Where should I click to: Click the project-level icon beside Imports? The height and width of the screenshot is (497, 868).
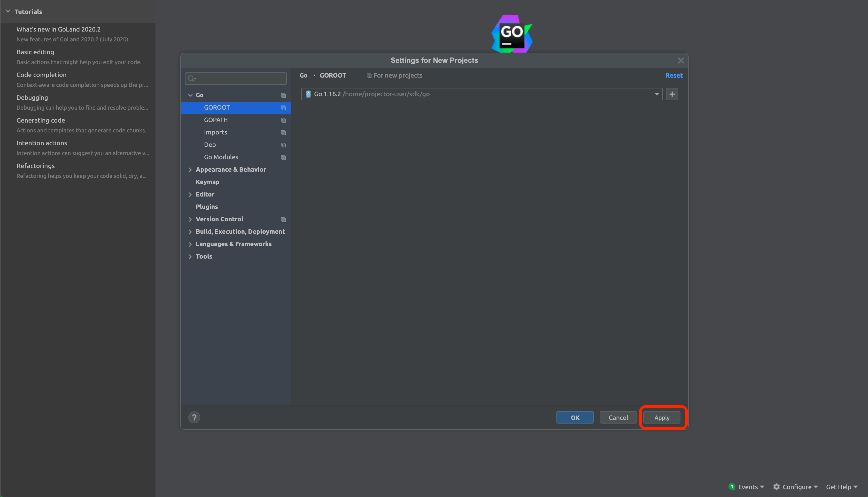(x=283, y=132)
